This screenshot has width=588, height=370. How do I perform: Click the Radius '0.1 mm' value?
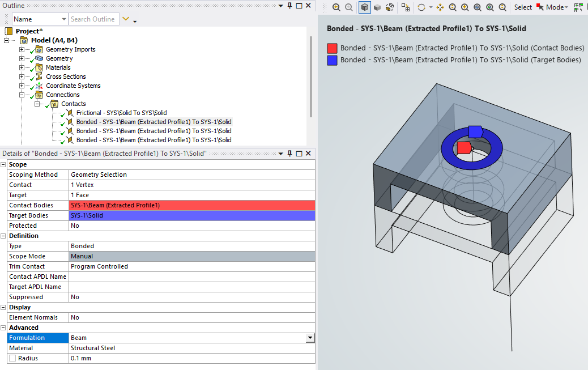coord(192,358)
